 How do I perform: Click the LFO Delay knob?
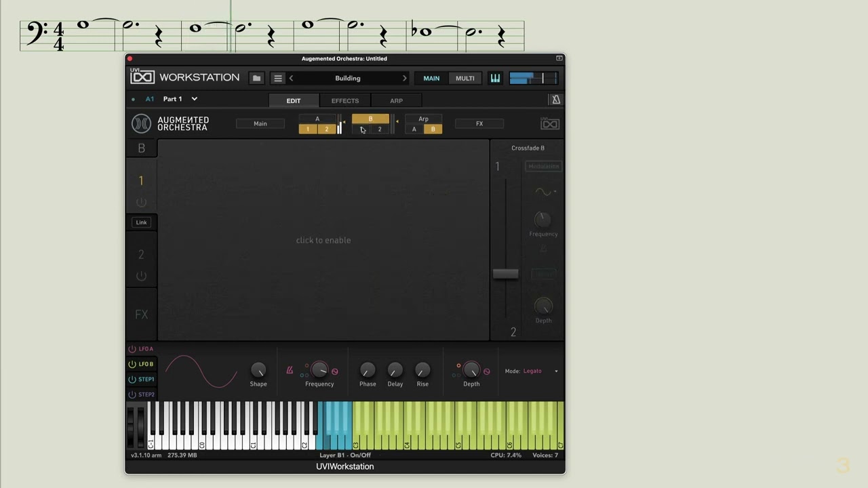pyautogui.click(x=395, y=369)
